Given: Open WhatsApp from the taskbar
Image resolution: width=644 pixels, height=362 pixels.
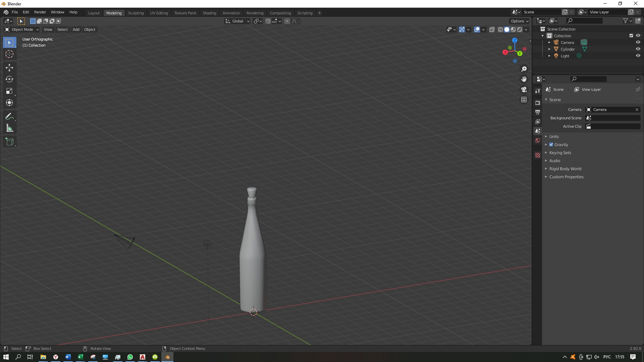Looking at the screenshot, I should coord(130,357).
